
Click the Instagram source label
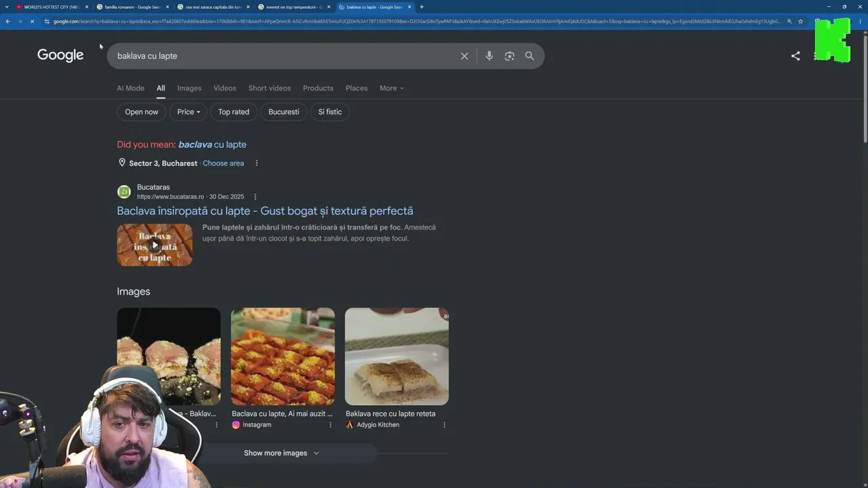[x=257, y=425]
